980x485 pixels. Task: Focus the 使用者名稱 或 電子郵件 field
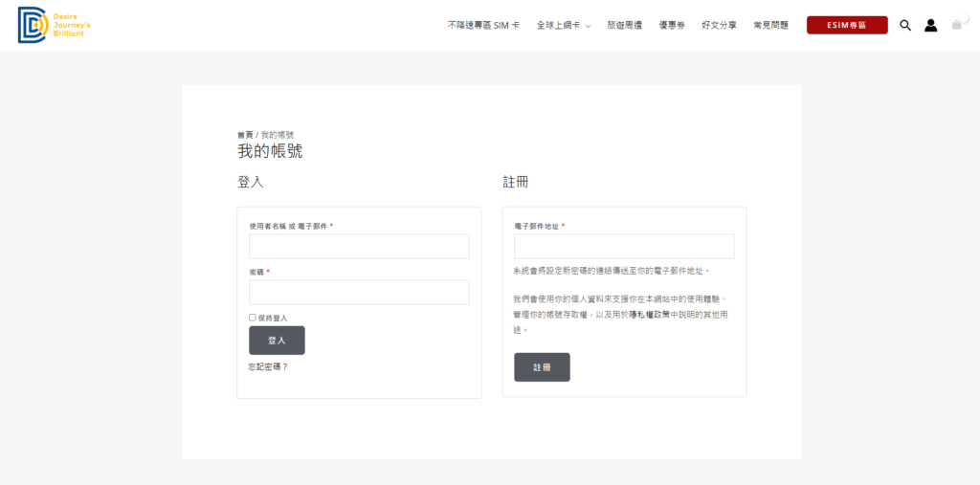pos(359,246)
